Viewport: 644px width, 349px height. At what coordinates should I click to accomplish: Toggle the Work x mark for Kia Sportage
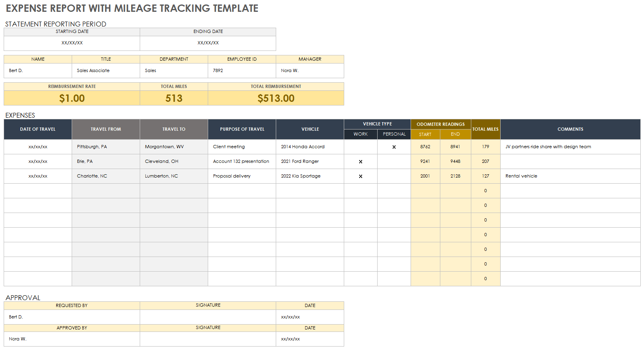(x=360, y=176)
